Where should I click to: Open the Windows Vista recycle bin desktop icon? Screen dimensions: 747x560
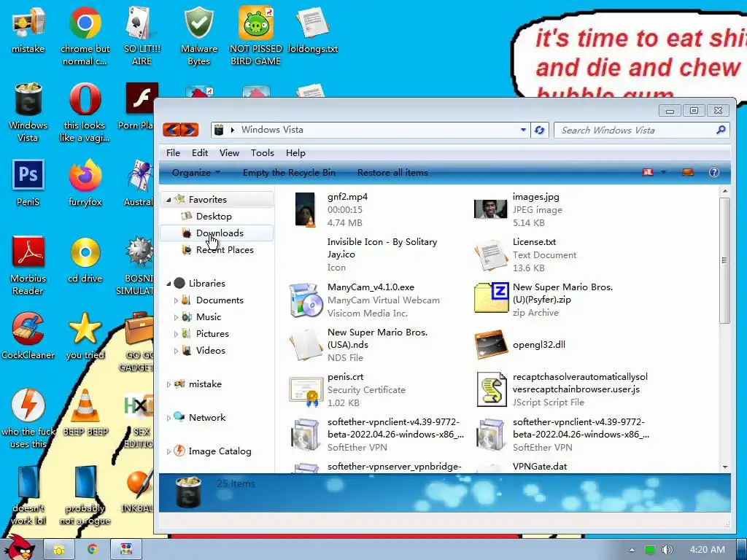[x=28, y=112]
